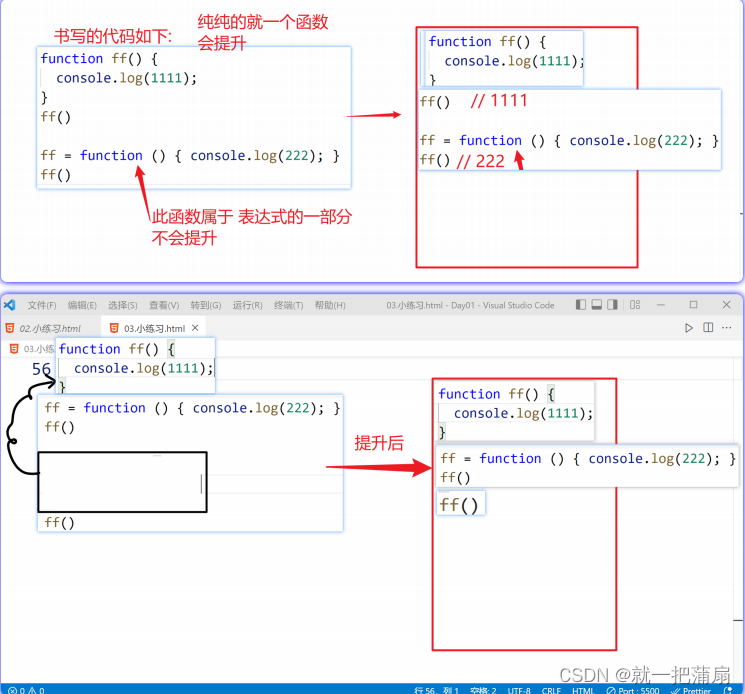This screenshot has height=694, width=745.
Task: Open the 运行(R) menu
Action: (247, 305)
